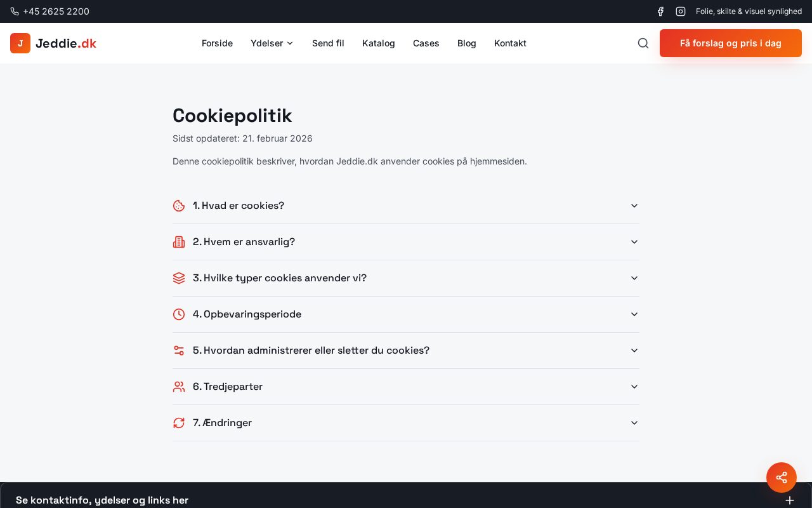Click "Få forslag og pris i dag" button
The width and height of the screenshot is (812, 508).
pyautogui.click(x=730, y=43)
